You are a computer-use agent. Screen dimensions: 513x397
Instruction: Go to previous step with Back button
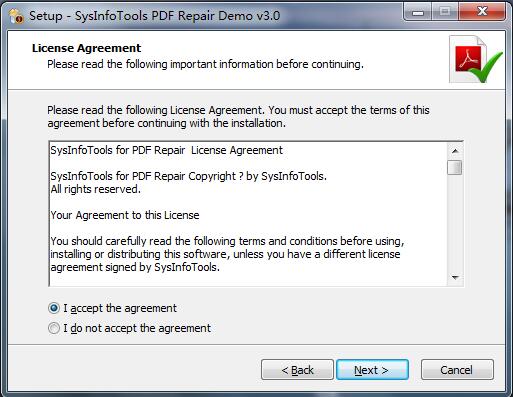[x=297, y=370]
